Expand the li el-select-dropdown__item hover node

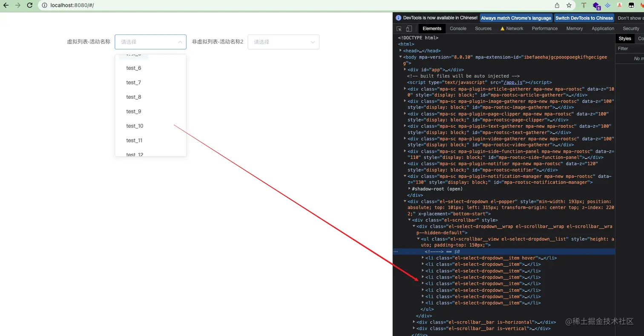[423, 258]
